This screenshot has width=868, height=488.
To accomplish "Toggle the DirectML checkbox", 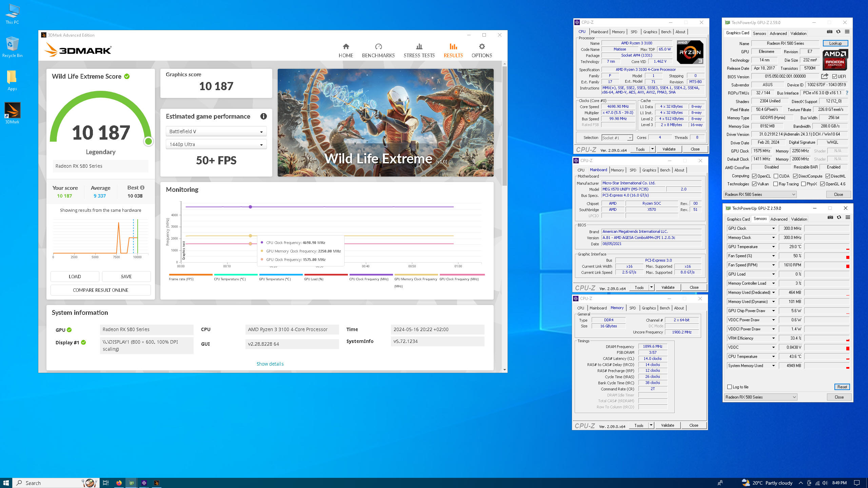I will pyautogui.click(x=828, y=176).
